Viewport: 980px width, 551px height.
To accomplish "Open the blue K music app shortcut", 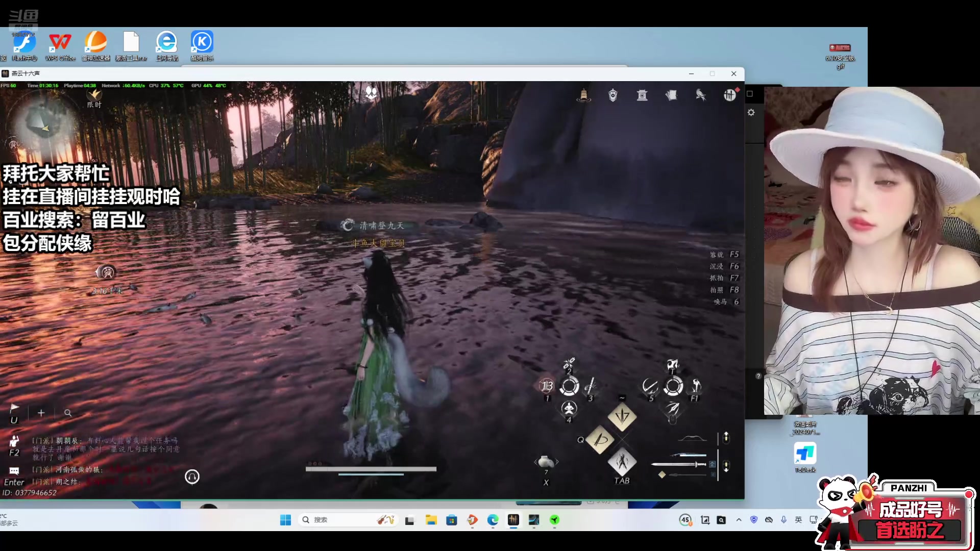I will [202, 46].
